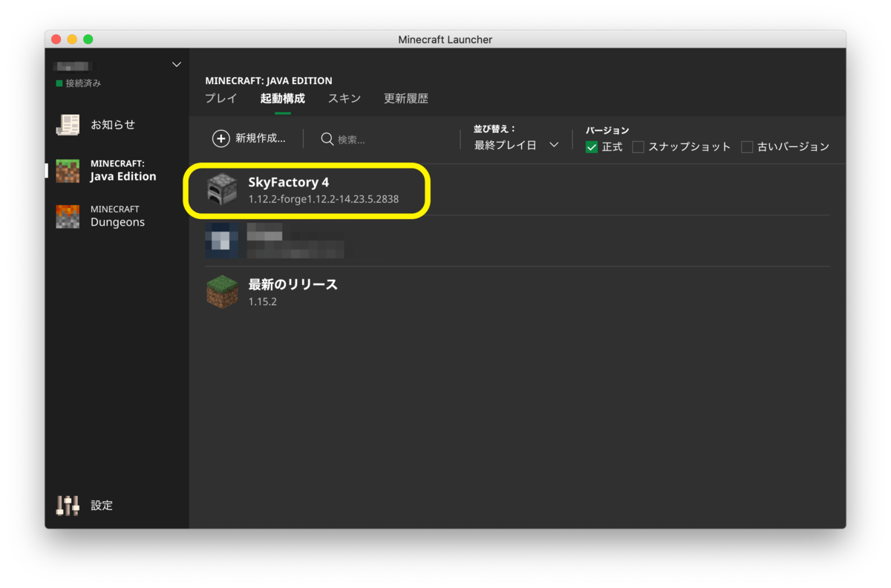This screenshot has height=588, width=891.
Task: Open the 最終プレイ日 sort dropdown
Action: click(x=517, y=146)
